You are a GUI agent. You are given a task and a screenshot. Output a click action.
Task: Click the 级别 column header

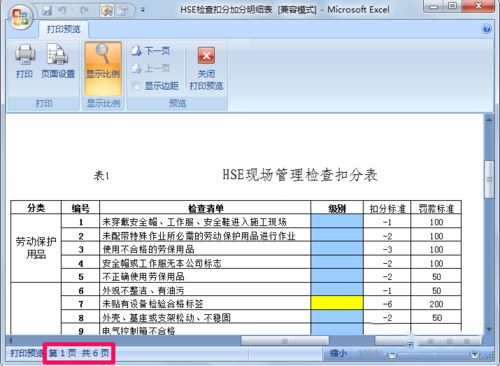coord(337,208)
